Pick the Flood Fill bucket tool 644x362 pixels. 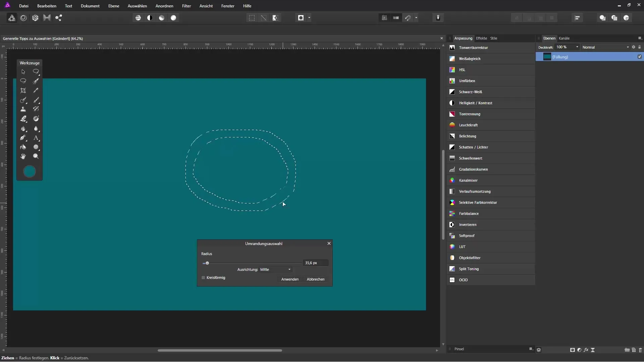point(23,147)
